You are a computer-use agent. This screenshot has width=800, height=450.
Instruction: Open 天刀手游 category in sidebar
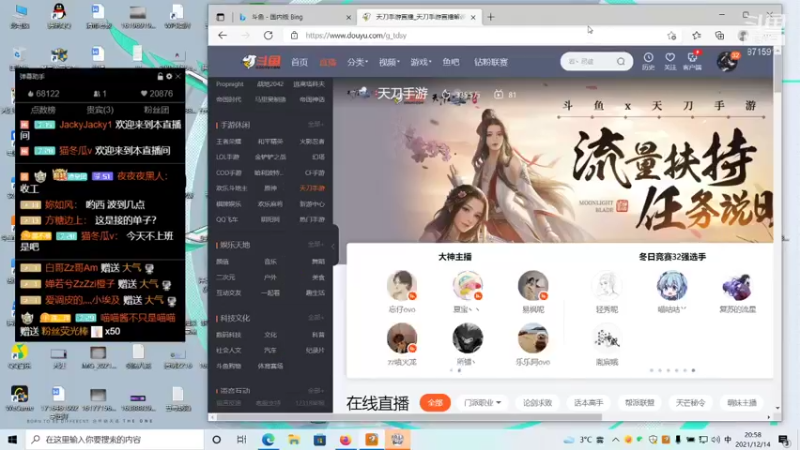pyautogui.click(x=312, y=188)
